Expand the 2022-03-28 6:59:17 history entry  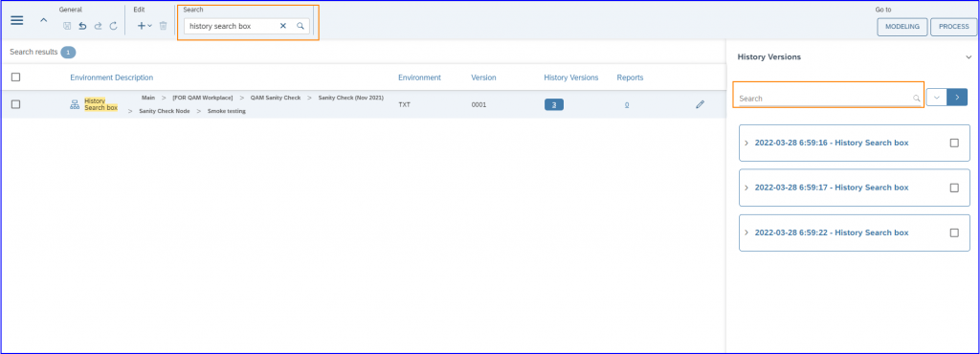click(x=746, y=188)
